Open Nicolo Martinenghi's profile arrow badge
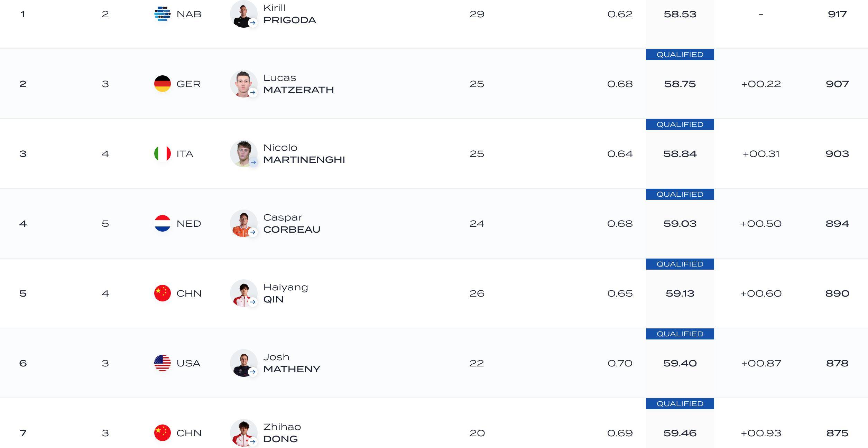The image size is (868, 448). point(253,162)
